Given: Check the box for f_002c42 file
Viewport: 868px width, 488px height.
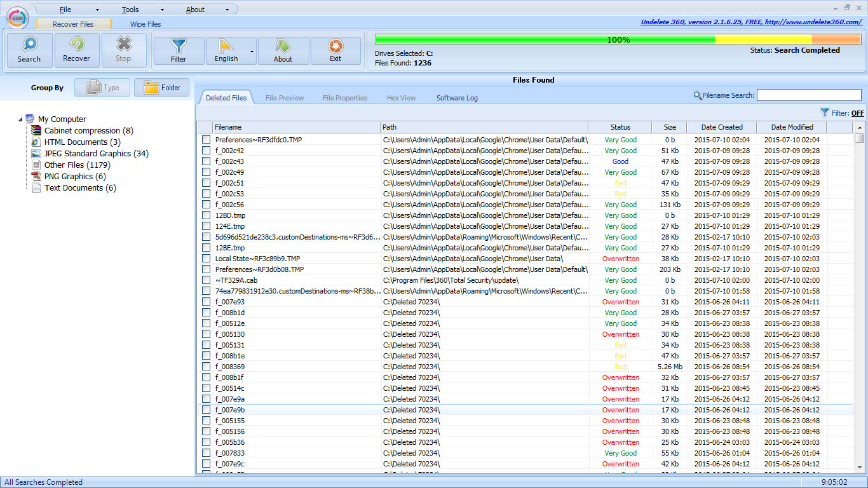Looking at the screenshot, I should click(206, 151).
